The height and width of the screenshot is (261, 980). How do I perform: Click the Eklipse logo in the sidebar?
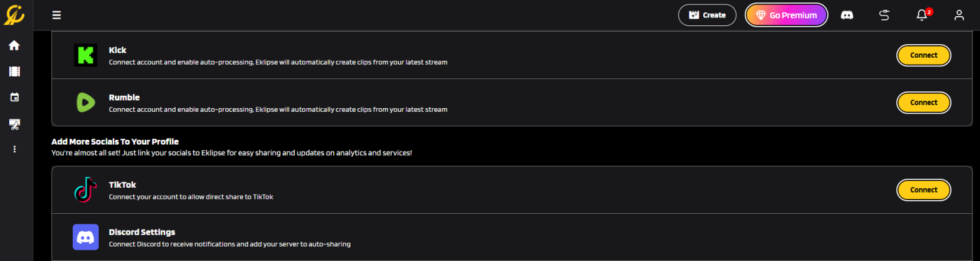tap(14, 14)
